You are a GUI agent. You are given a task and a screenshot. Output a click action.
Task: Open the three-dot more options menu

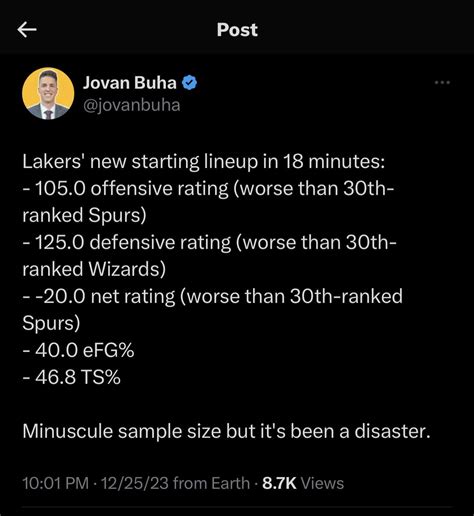442,82
